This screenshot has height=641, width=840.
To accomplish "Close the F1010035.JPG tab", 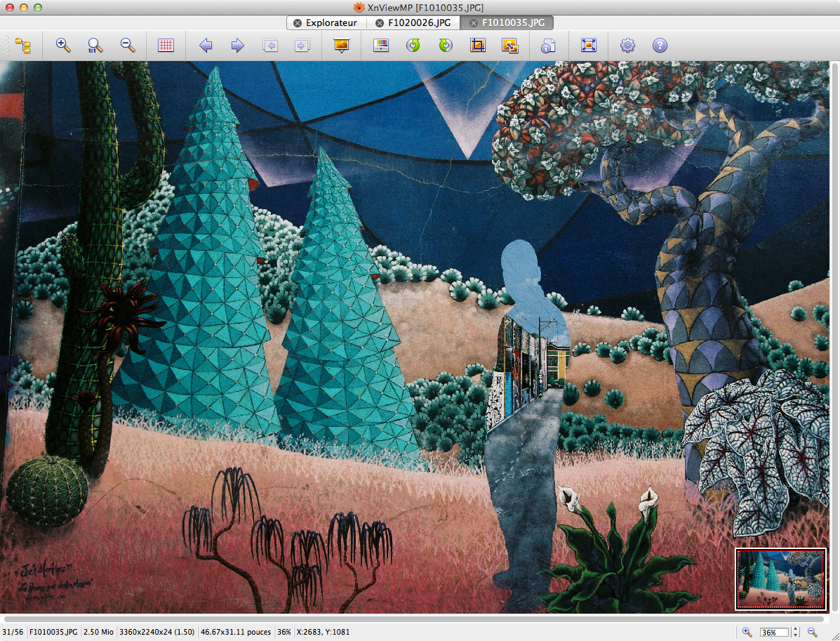I will 474,23.
